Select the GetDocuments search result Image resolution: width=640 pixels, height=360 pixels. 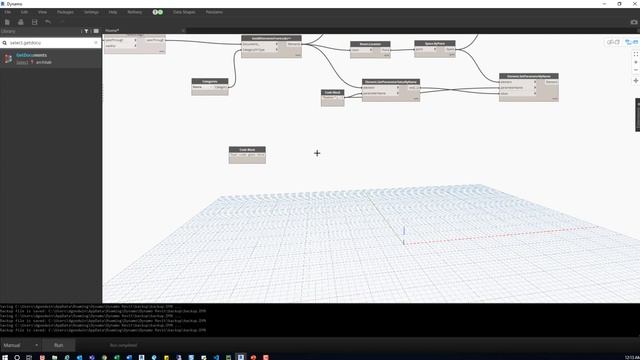(x=51, y=58)
